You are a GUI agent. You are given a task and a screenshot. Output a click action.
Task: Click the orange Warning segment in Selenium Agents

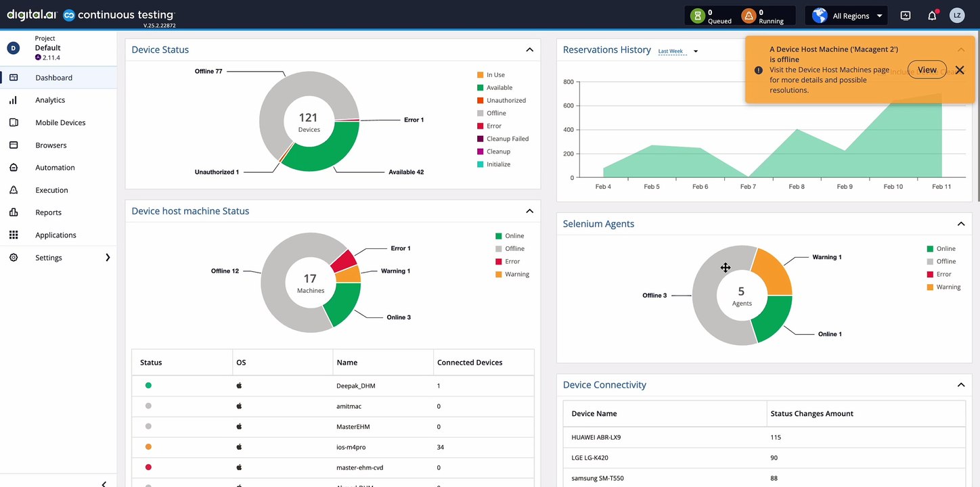(x=776, y=271)
